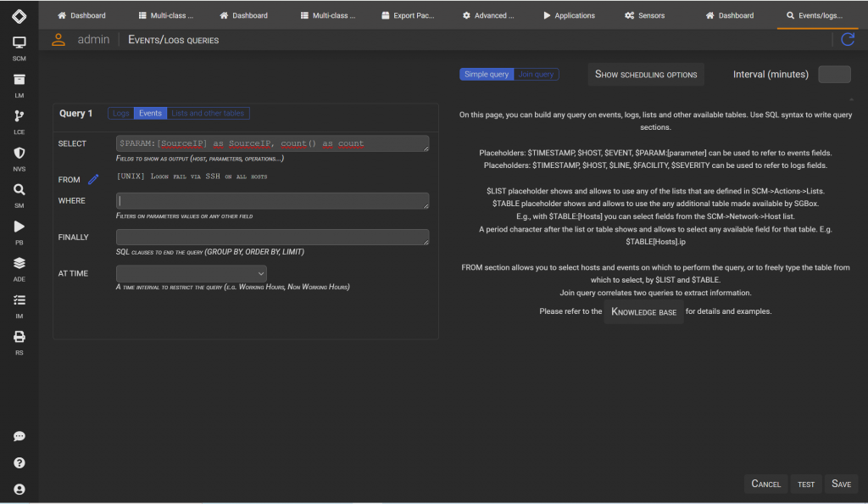This screenshot has height=504, width=868.
Task: Switch to Applications tab
Action: [x=569, y=15]
